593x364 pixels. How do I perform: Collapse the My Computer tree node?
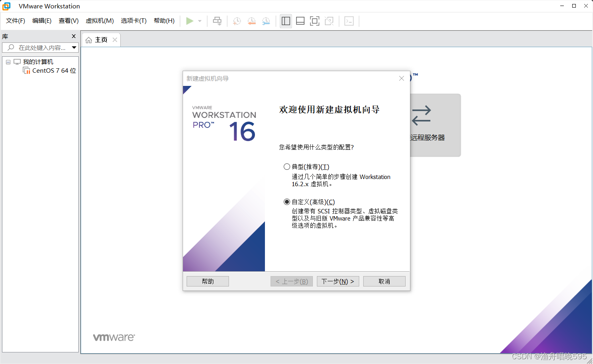(8, 62)
